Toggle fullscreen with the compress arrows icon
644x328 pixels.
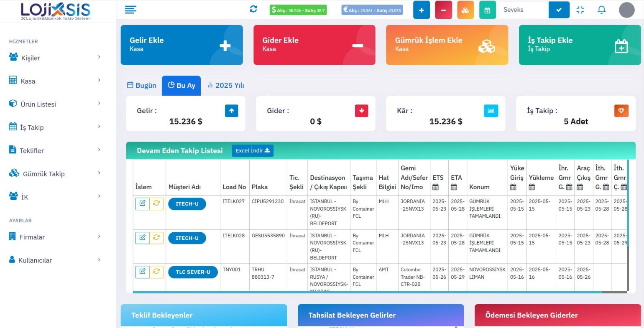click(580, 10)
